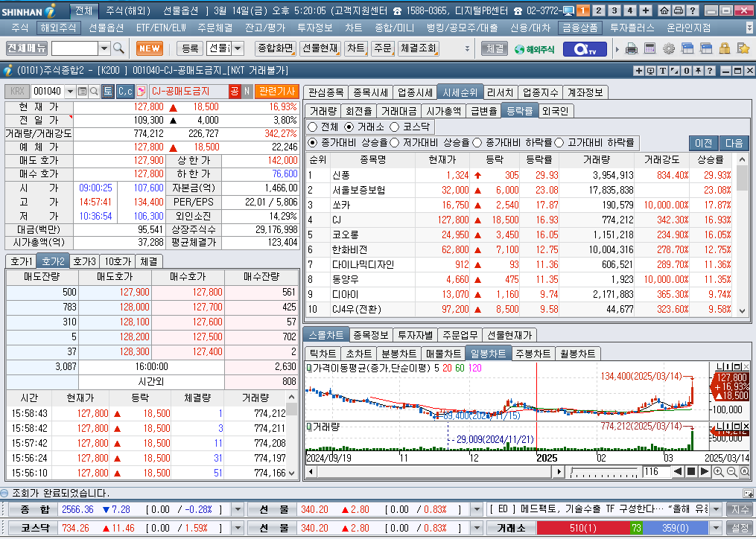Open the home screen icon in title bar
756x539 pixels.
pyautogui.click(x=664, y=10)
